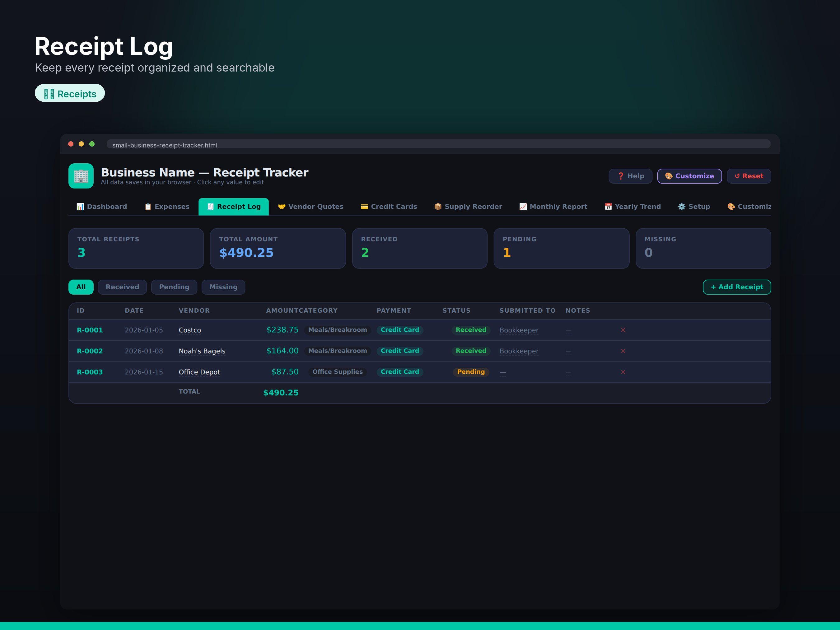Select the Receipt Log tab
The height and width of the screenshot is (630, 840).
click(234, 207)
